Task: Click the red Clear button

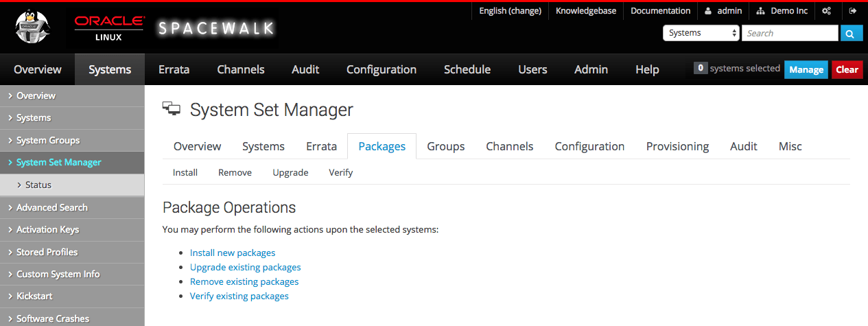Action: 847,69
